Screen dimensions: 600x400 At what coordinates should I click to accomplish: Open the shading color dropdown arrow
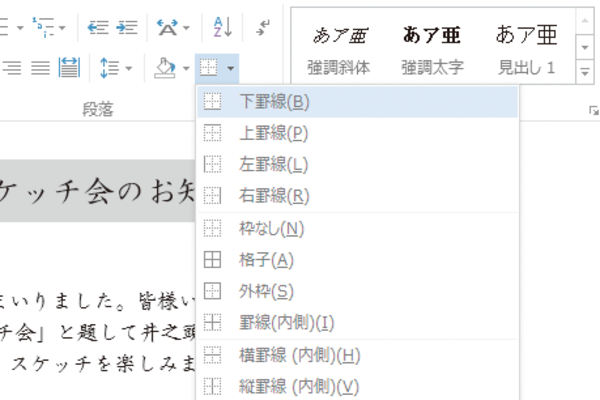click(186, 69)
